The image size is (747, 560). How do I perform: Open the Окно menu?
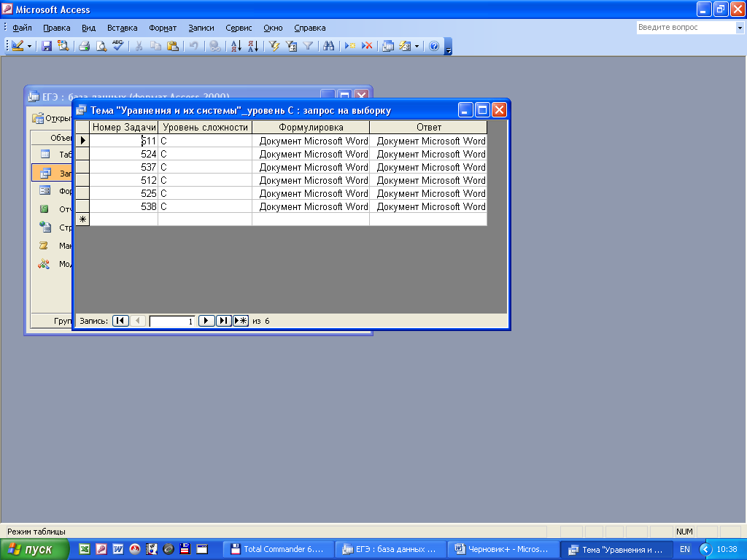coord(273,28)
